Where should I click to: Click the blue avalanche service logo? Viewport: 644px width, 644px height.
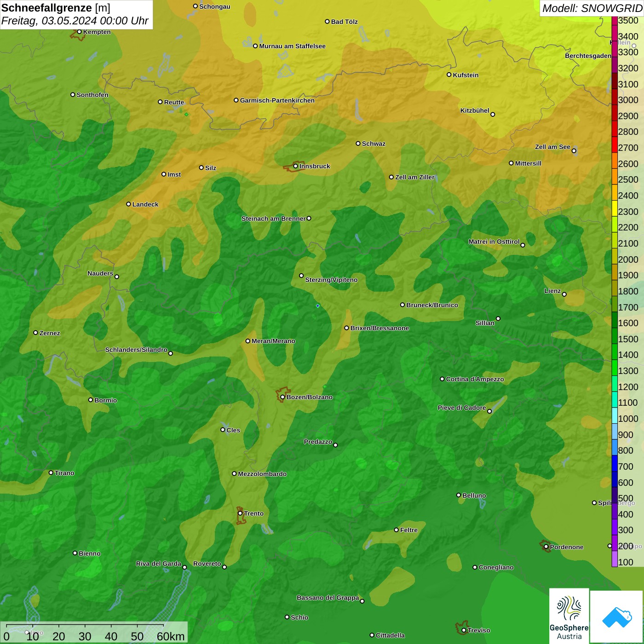[617, 616]
